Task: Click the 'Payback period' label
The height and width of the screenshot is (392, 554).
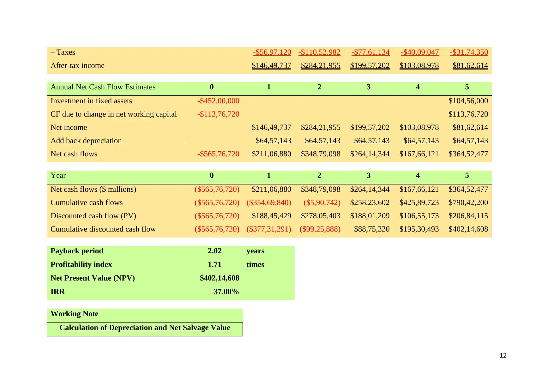Action: [77, 251]
